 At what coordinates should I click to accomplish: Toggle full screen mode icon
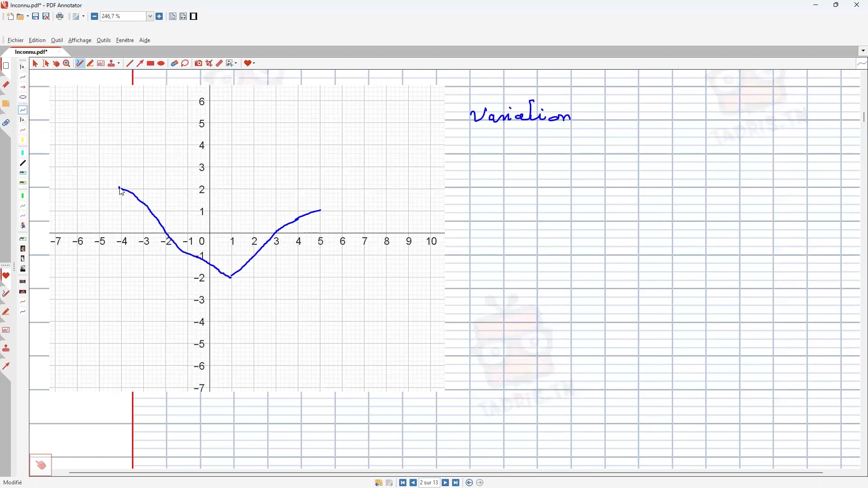pos(194,16)
